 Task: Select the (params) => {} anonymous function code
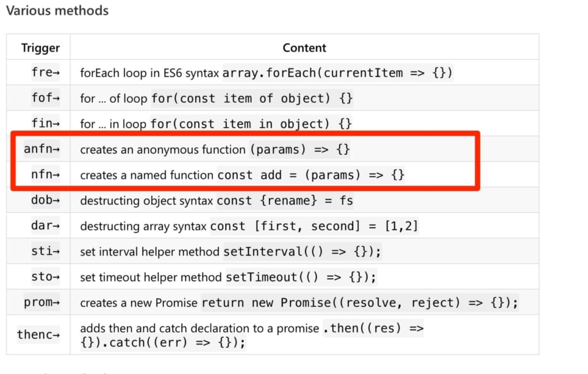[300, 149]
